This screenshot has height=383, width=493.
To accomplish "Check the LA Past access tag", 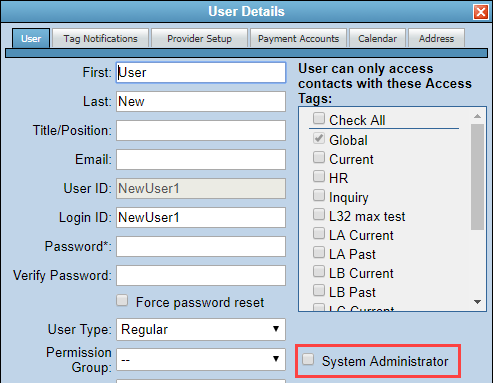I will (x=319, y=252).
